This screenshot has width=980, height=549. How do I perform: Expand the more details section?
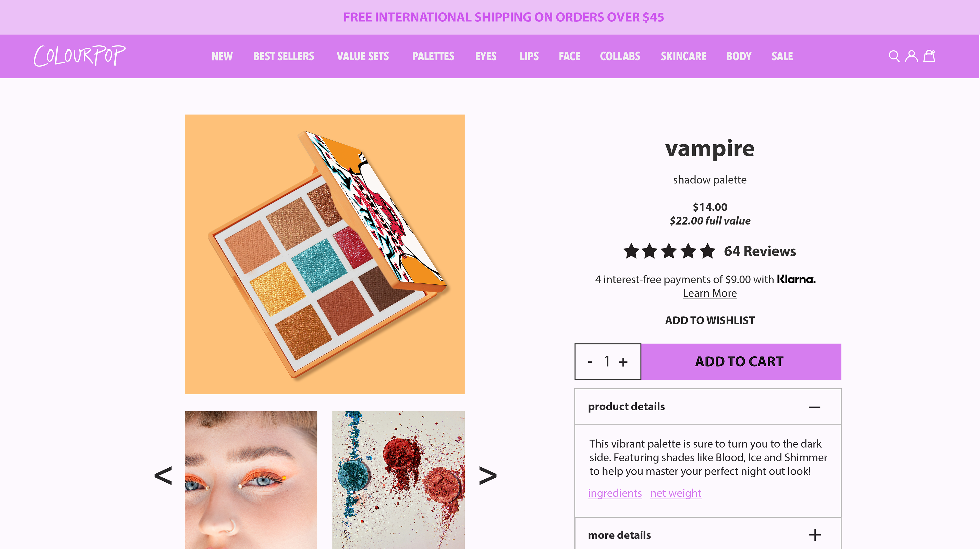click(x=815, y=535)
